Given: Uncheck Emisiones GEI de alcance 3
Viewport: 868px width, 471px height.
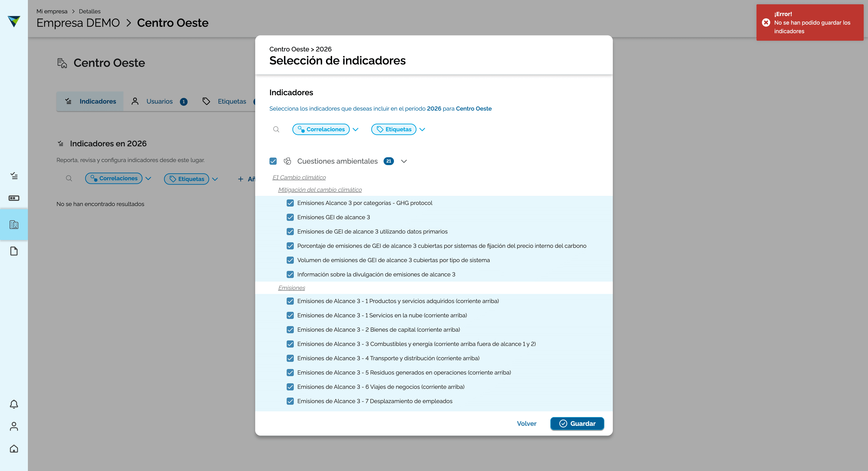Looking at the screenshot, I should tap(290, 217).
